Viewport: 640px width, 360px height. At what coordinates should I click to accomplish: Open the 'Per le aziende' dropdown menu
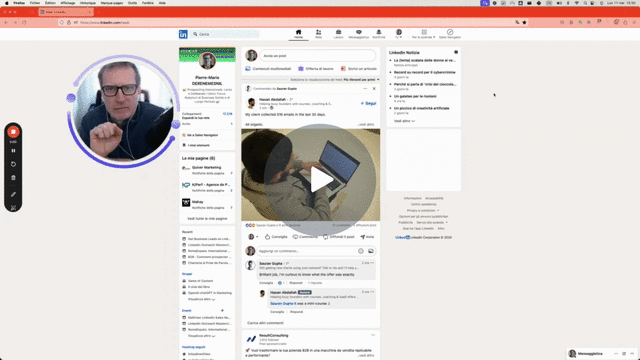[x=424, y=34]
